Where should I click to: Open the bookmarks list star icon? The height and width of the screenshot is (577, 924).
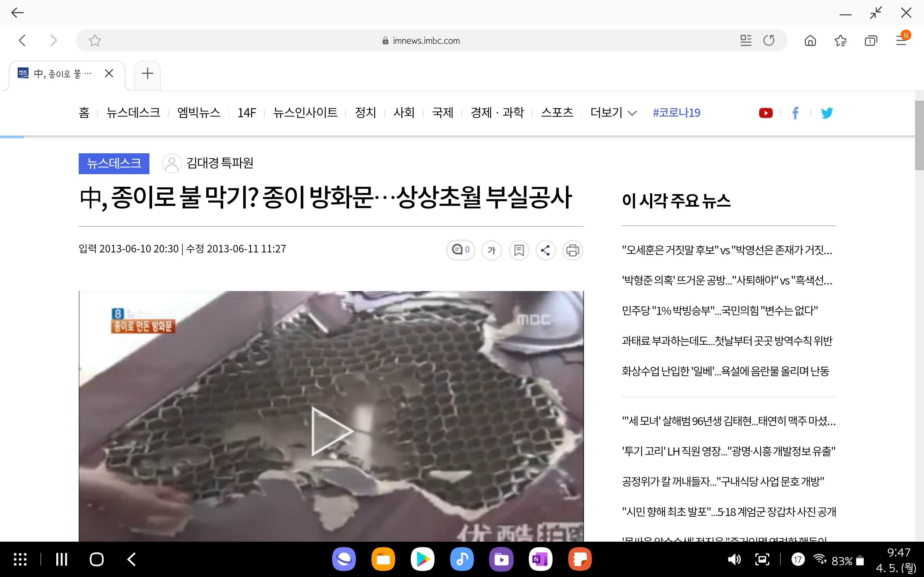pyautogui.click(x=840, y=40)
